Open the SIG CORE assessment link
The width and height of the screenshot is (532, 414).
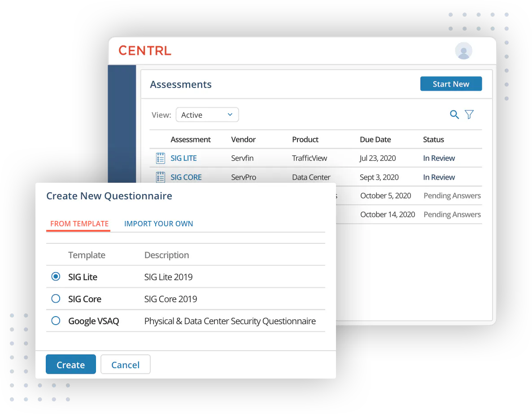[186, 177]
